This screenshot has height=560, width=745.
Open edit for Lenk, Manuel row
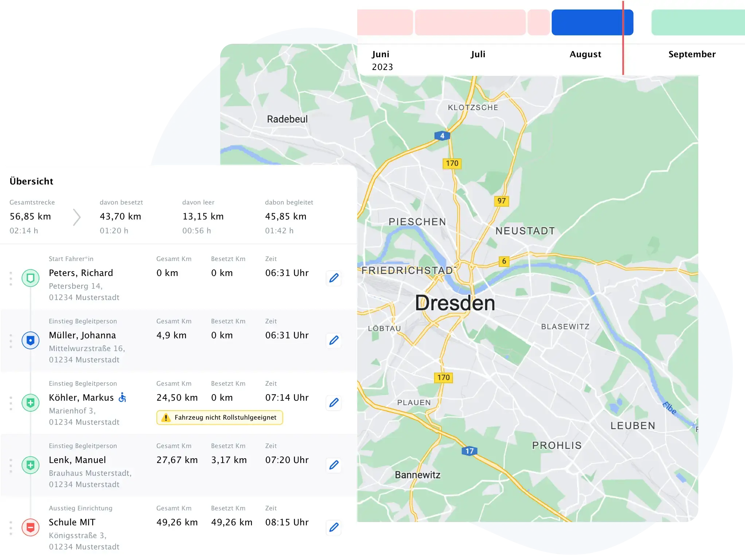tap(334, 465)
